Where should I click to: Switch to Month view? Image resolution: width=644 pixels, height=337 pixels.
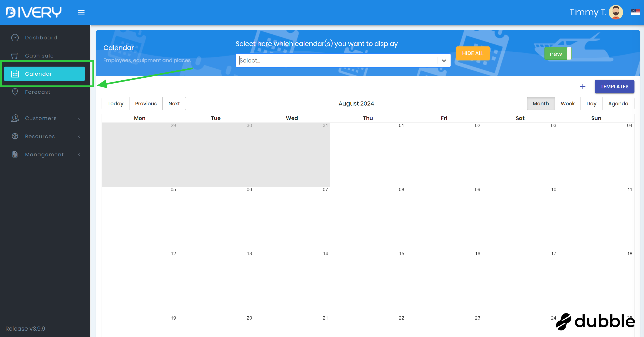click(x=541, y=104)
